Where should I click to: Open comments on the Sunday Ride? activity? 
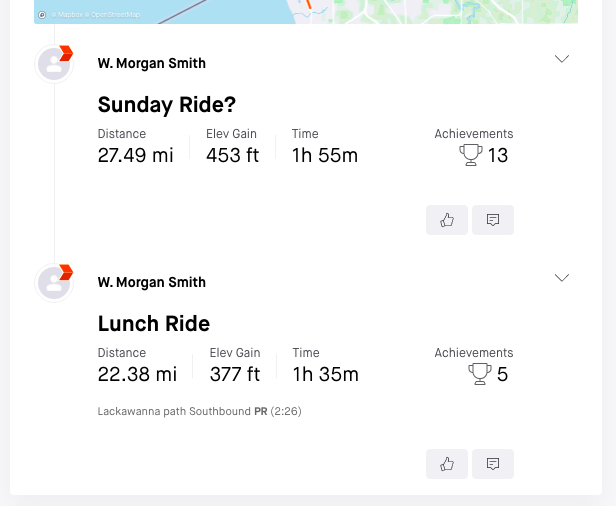click(x=493, y=220)
